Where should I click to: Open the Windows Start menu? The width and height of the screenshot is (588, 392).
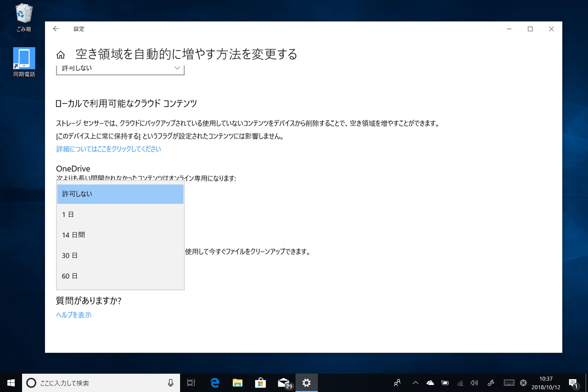(11, 383)
